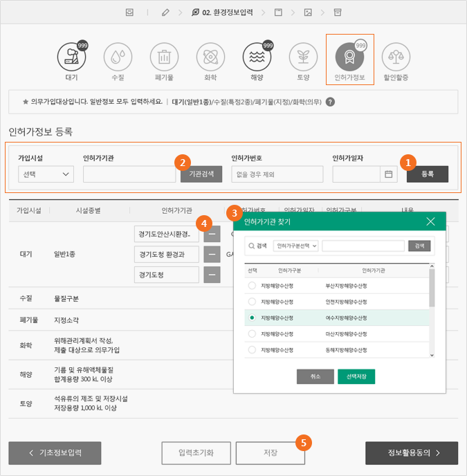The image size is (467, 476).
Task: Open the calendar icon for 인허가일자
Action: [x=389, y=174]
